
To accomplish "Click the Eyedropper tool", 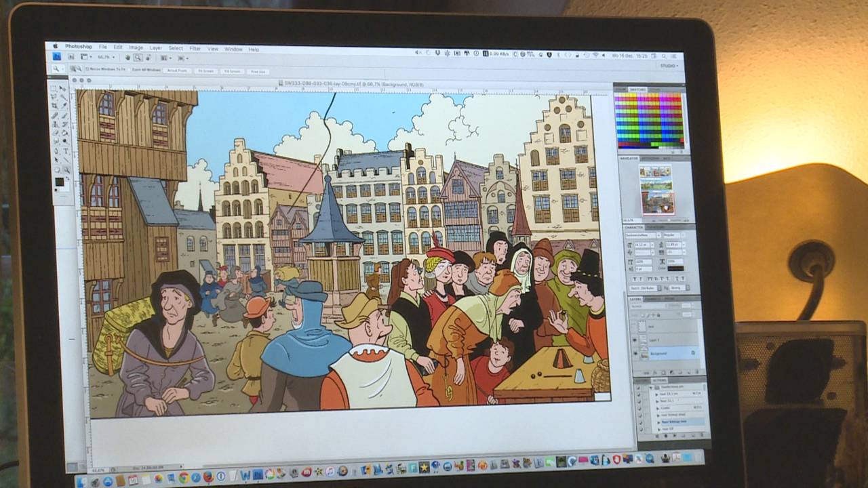I will tap(64, 106).
